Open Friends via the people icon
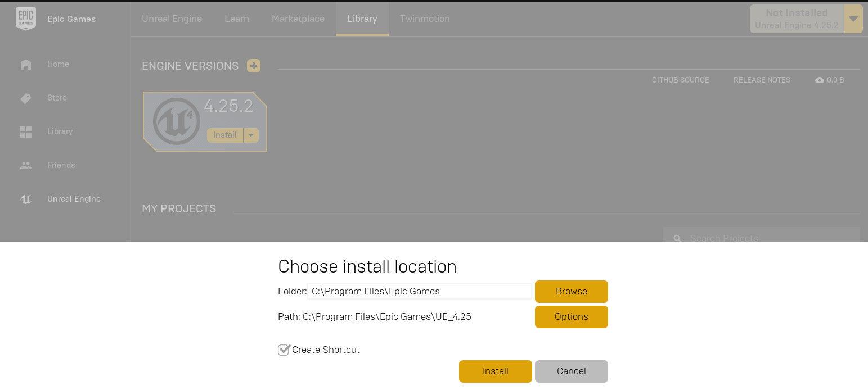Image resolution: width=868 pixels, height=390 pixels. 26,165
